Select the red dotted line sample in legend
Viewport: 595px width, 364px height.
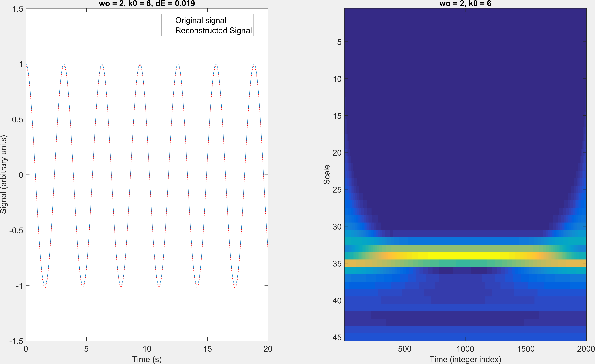pos(168,30)
